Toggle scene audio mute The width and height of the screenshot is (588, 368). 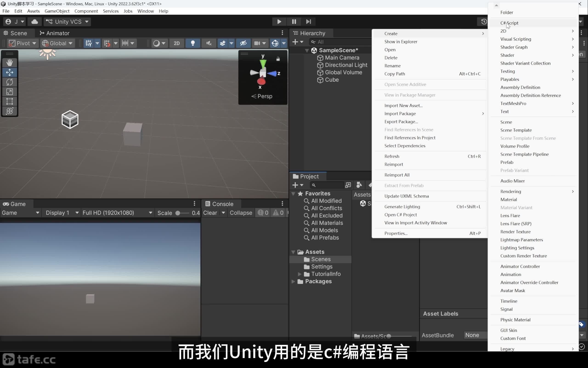pyautogui.click(x=209, y=43)
